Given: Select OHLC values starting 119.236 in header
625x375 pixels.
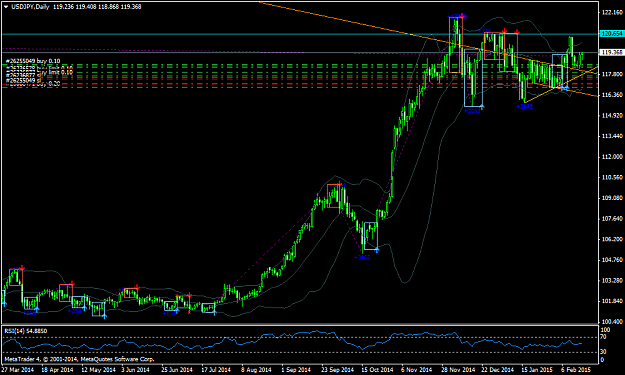Looking at the screenshot, I should (97, 7).
